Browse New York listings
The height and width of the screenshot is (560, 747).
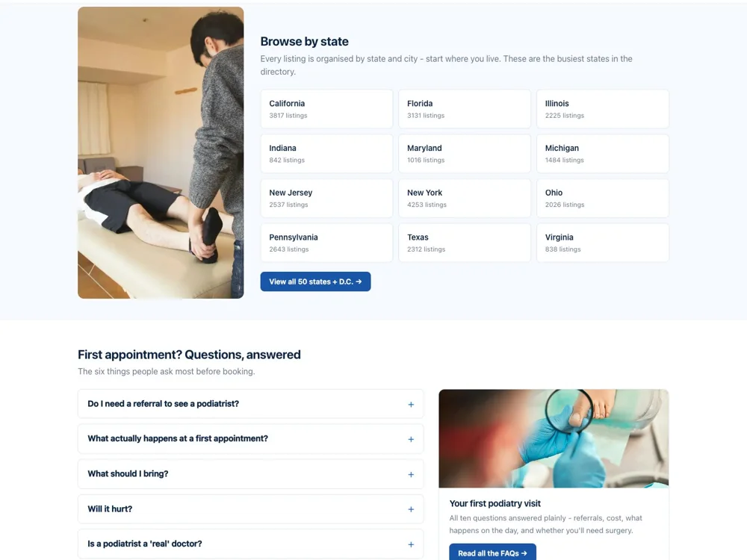465,198
